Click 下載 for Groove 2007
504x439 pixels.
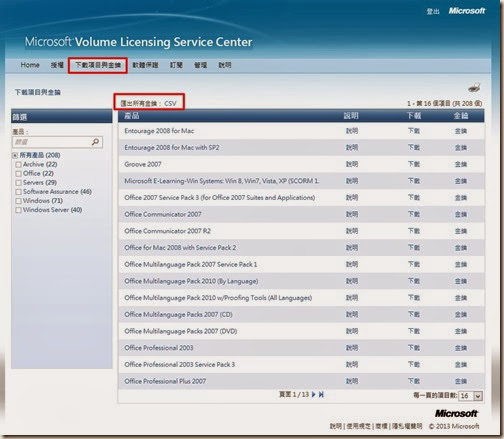414,164
